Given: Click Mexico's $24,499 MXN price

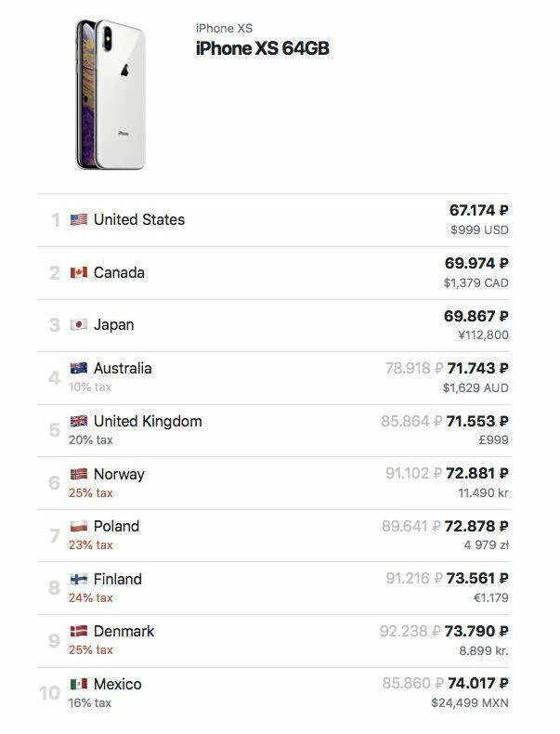Looking at the screenshot, I should point(470,703).
